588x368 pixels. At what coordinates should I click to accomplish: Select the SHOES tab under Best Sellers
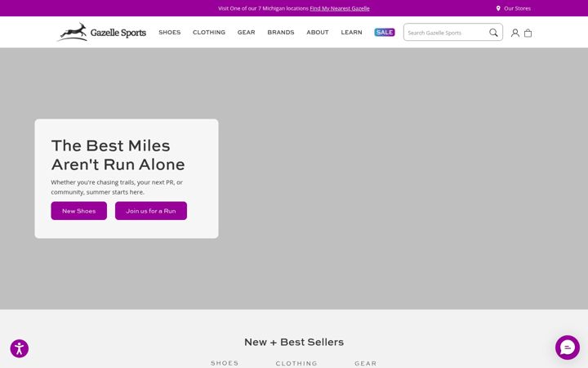(x=225, y=363)
